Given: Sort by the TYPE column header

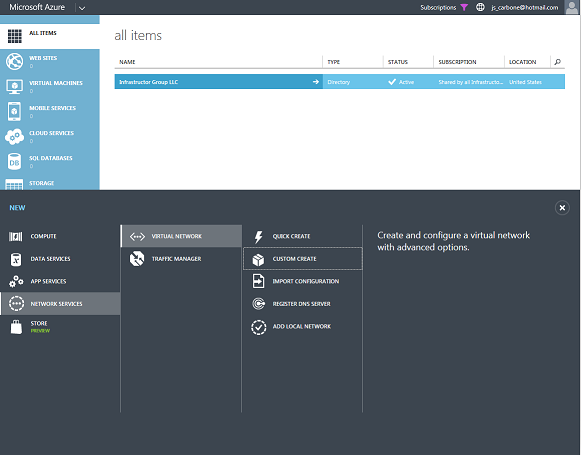Looking at the screenshot, I should point(333,62).
